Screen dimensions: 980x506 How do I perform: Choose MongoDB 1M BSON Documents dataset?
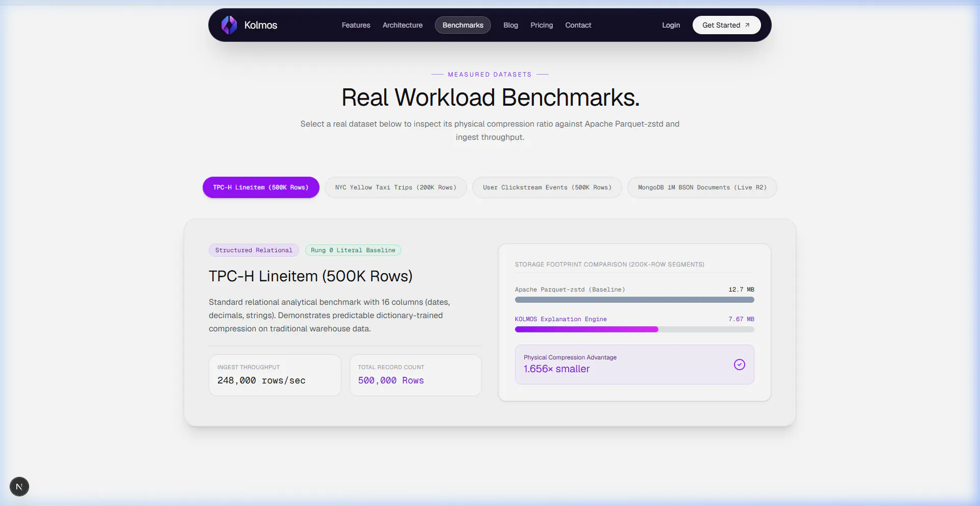pos(702,187)
